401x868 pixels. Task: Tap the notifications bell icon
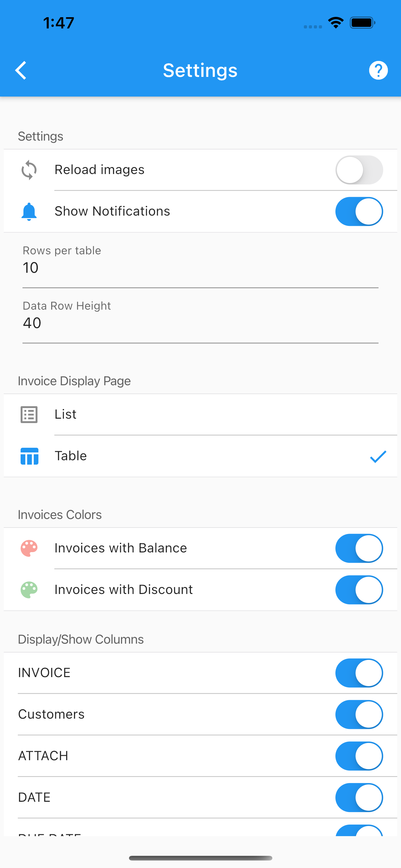click(x=29, y=212)
